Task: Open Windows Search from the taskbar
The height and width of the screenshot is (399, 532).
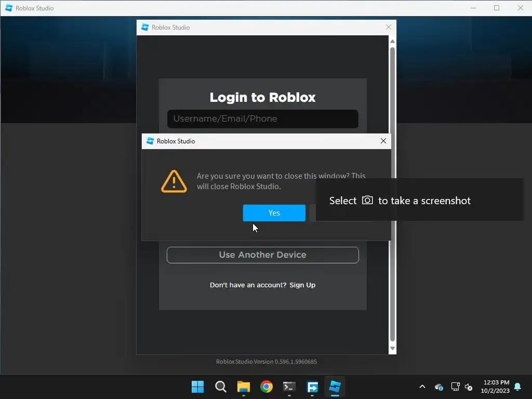Action: pos(220,387)
